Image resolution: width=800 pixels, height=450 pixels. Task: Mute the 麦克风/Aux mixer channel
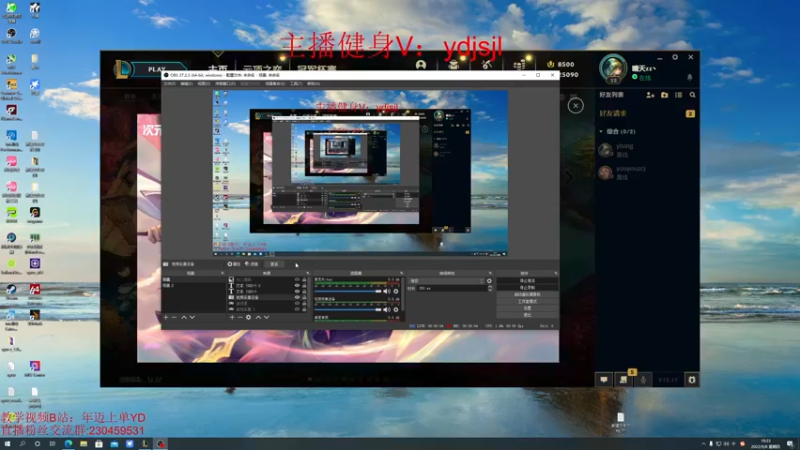coord(387,291)
